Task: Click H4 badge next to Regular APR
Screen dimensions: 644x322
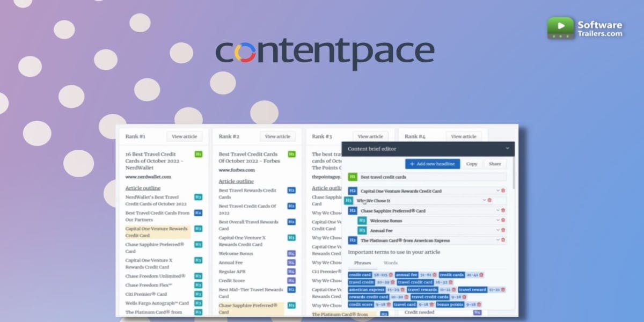Action: click(x=291, y=272)
